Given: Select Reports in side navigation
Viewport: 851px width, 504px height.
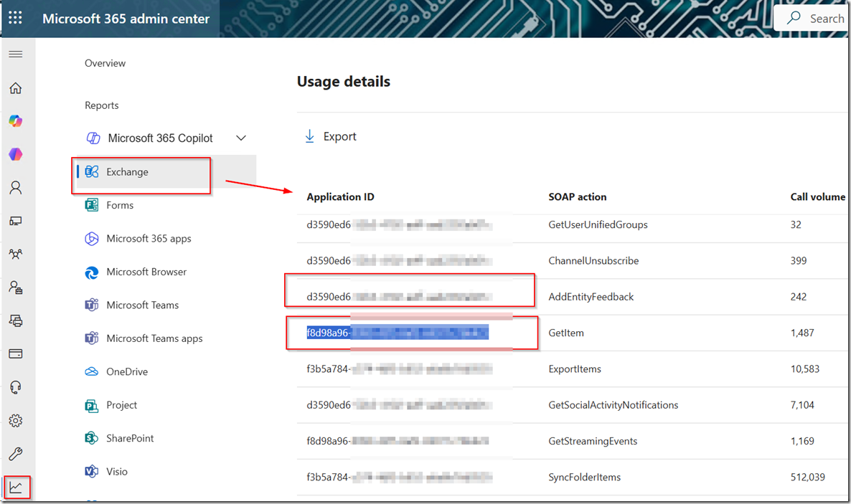Looking at the screenshot, I should coord(101,105).
